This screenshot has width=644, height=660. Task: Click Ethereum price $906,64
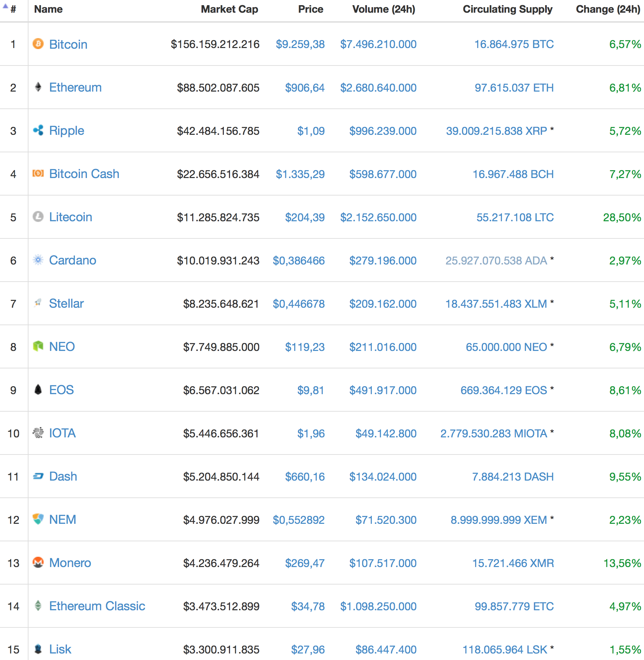click(x=305, y=88)
